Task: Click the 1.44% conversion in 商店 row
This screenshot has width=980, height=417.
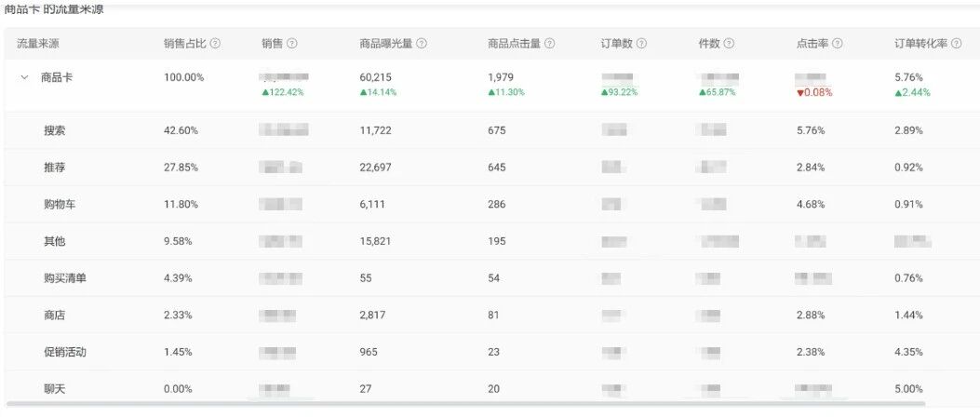Action: (908, 316)
